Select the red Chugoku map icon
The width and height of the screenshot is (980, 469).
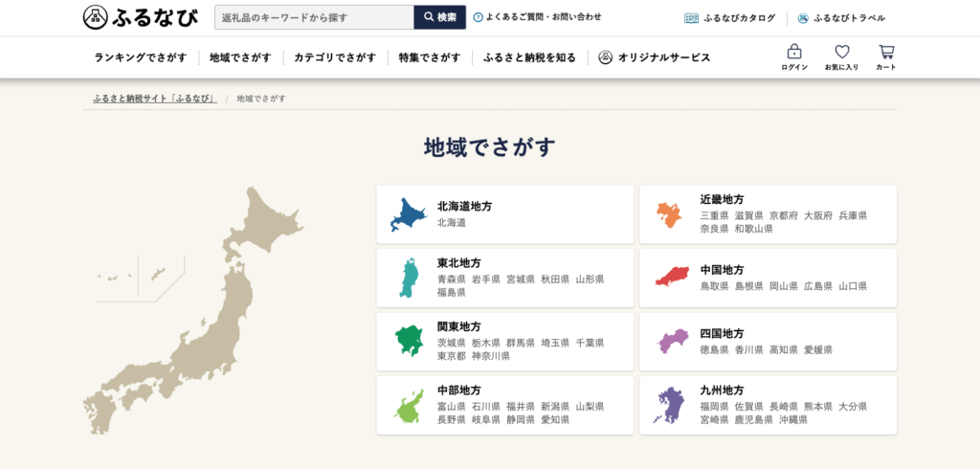[x=672, y=277]
